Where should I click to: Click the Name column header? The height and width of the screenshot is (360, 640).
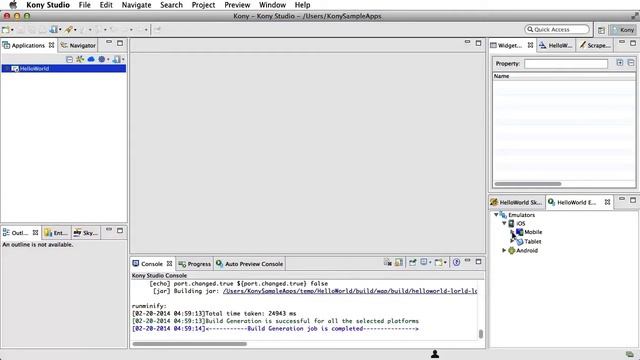[564, 76]
